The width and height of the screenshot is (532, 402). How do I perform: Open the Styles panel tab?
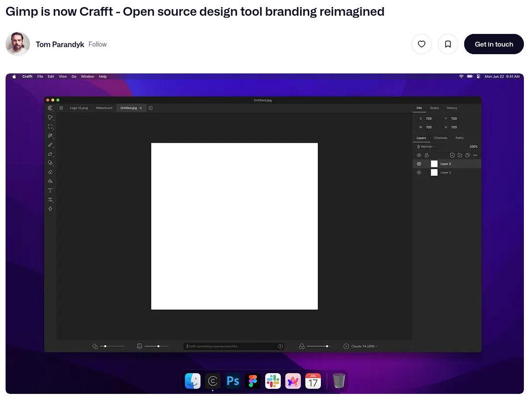coord(434,108)
